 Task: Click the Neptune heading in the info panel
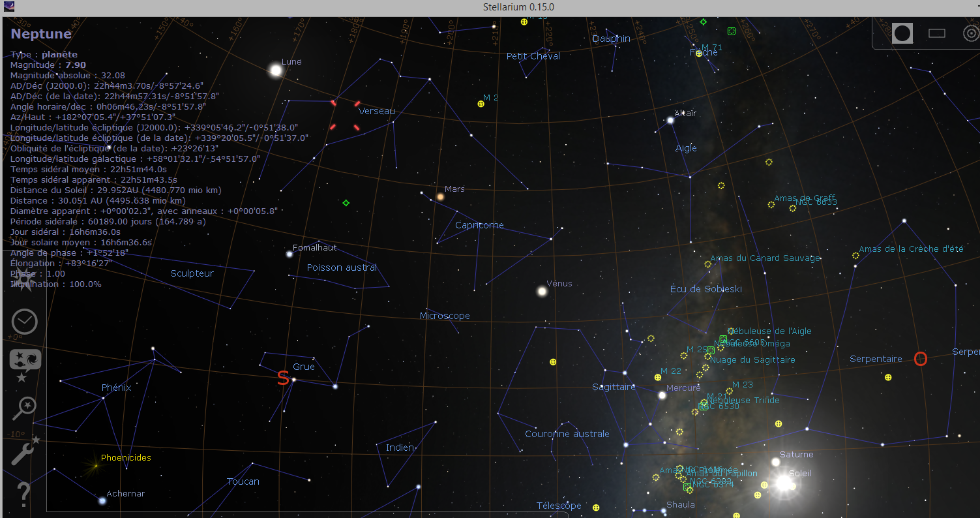(x=41, y=34)
